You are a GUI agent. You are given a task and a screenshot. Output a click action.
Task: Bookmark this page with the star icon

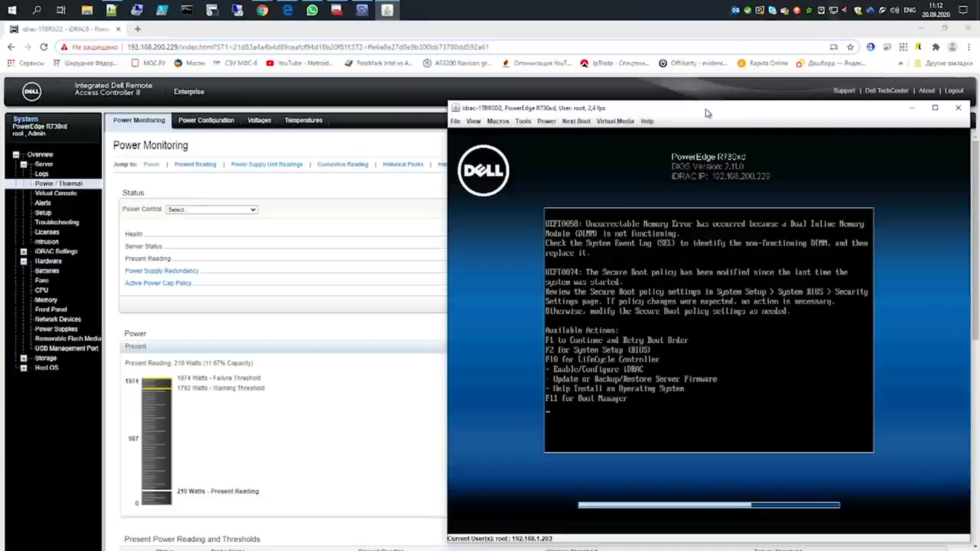pos(850,47)
